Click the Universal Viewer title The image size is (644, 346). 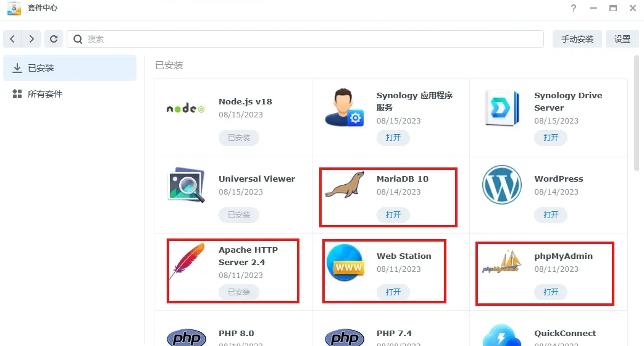click(x=257, y=179)
